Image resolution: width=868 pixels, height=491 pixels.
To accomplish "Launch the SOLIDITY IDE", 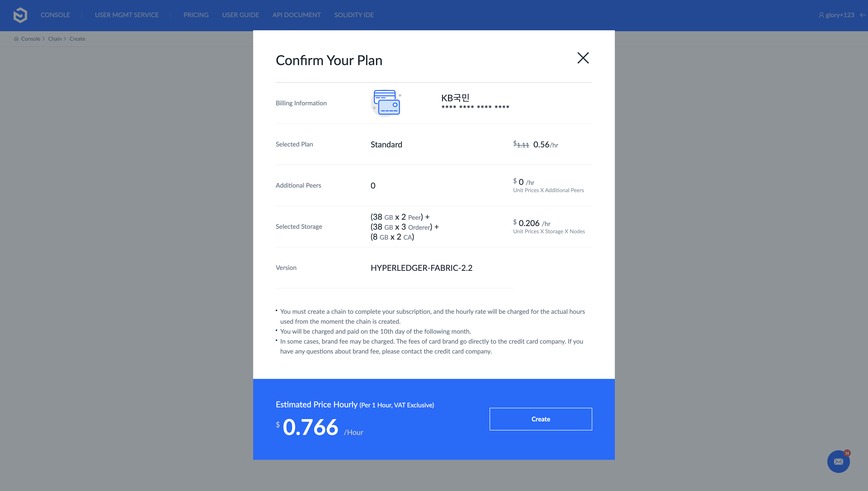I will [x=354, y=15].
